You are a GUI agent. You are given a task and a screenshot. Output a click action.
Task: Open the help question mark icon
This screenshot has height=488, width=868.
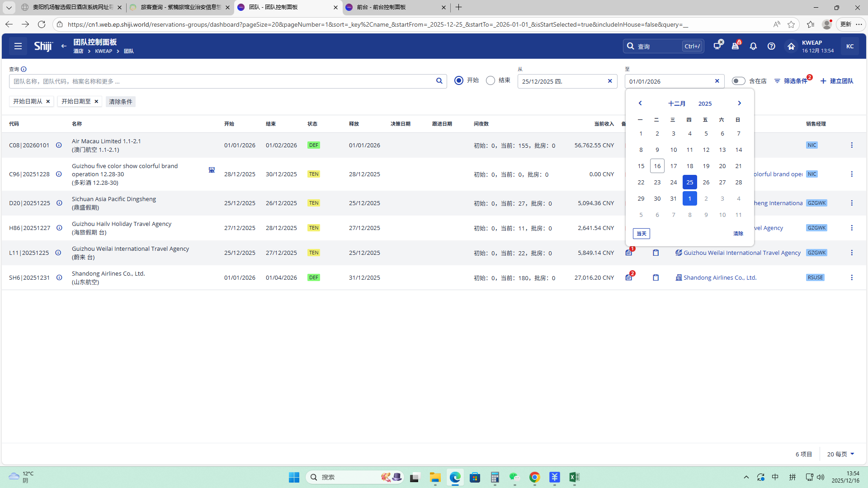(x=771, y=46)
